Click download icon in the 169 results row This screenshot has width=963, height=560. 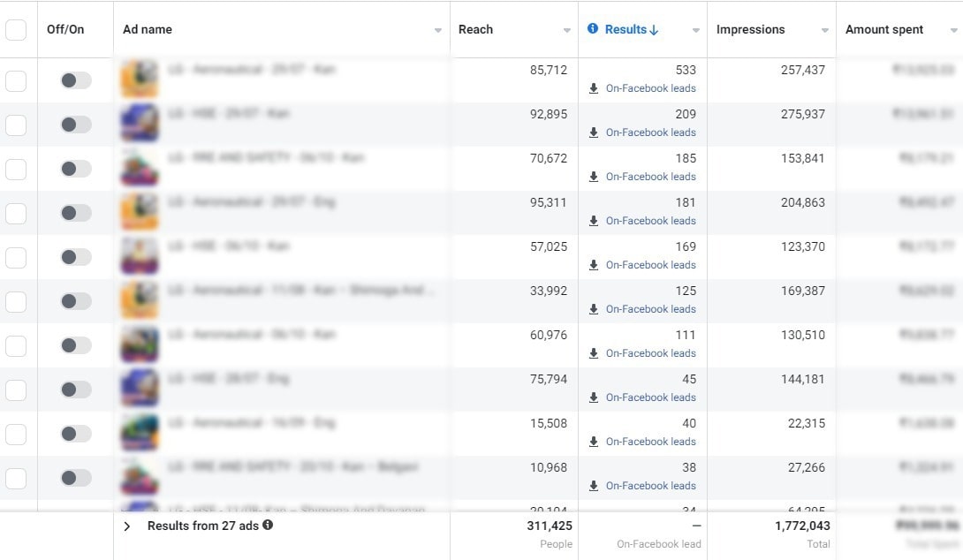point(594,265)
